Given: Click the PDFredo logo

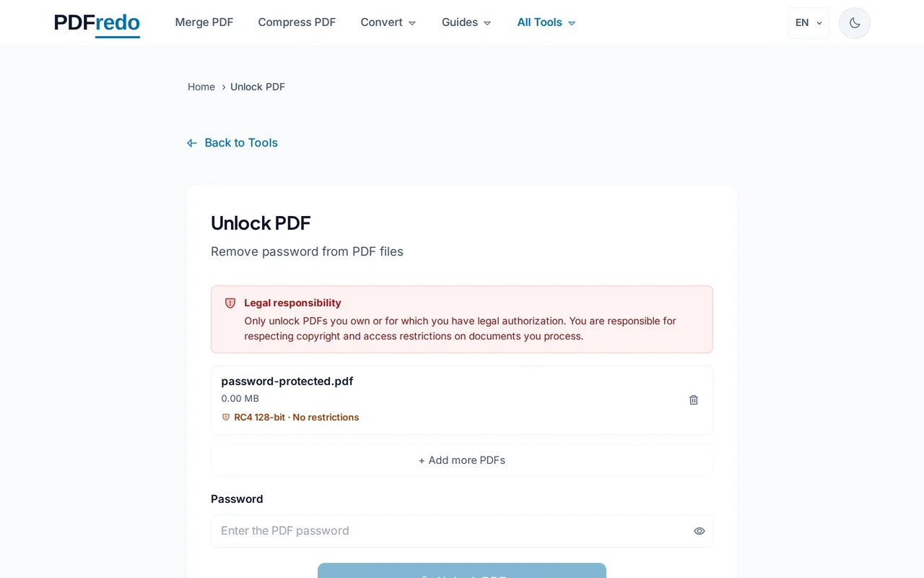Looking at the screenshot, I should [97, 22].
